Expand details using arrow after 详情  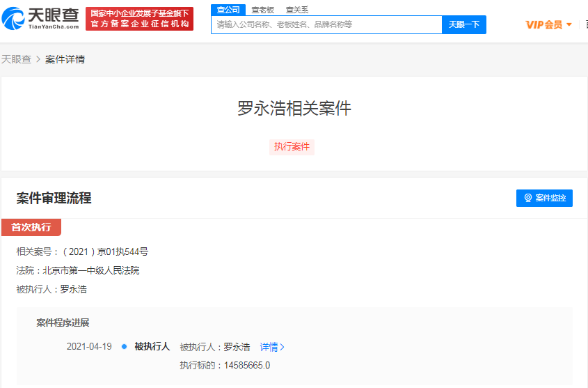coord(282,347)
